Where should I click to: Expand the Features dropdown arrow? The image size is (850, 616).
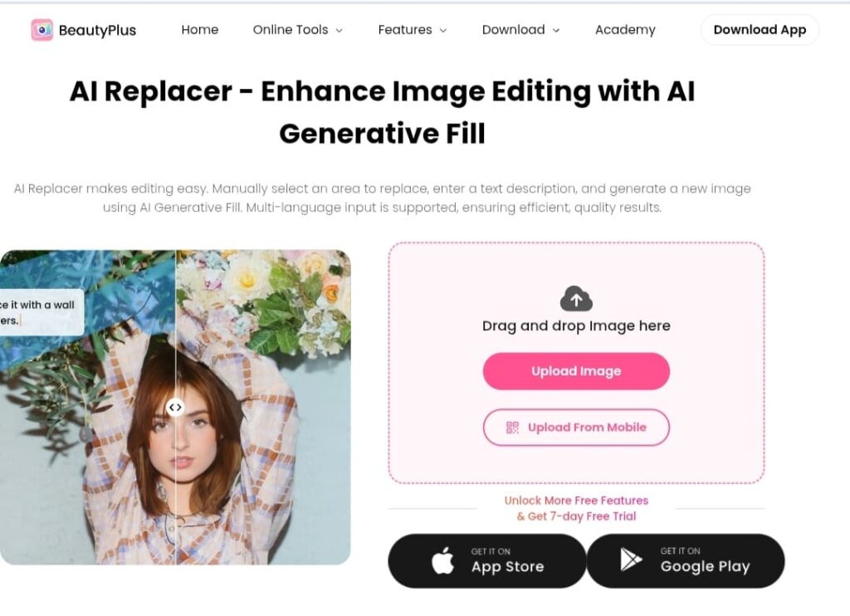click(x=443, y=31)
